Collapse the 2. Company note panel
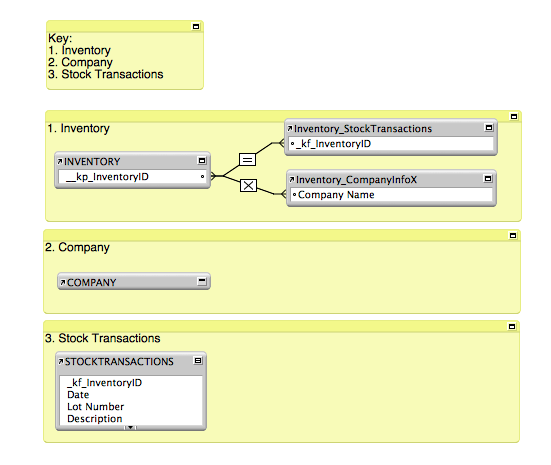The height and width of the screenshot is (465, 551). (x=513, y=235)
